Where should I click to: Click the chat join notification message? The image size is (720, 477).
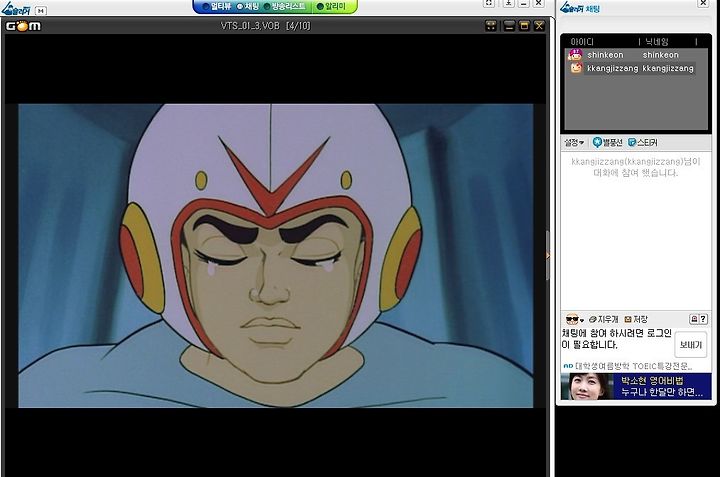636,167
